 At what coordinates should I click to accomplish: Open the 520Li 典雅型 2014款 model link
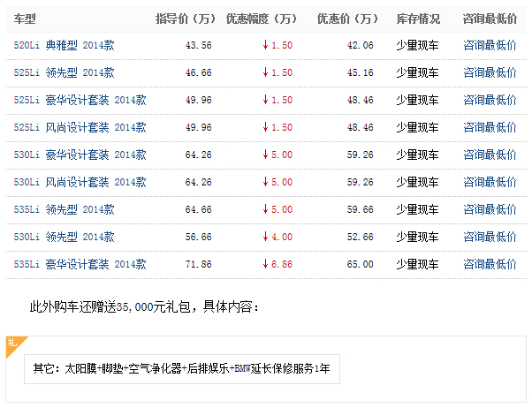pyautogui.click(x=64, y=45)
